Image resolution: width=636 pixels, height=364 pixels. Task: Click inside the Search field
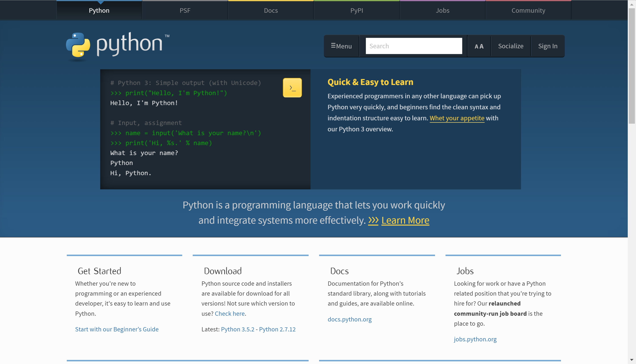pyautogui.click(x=414, y=46)
